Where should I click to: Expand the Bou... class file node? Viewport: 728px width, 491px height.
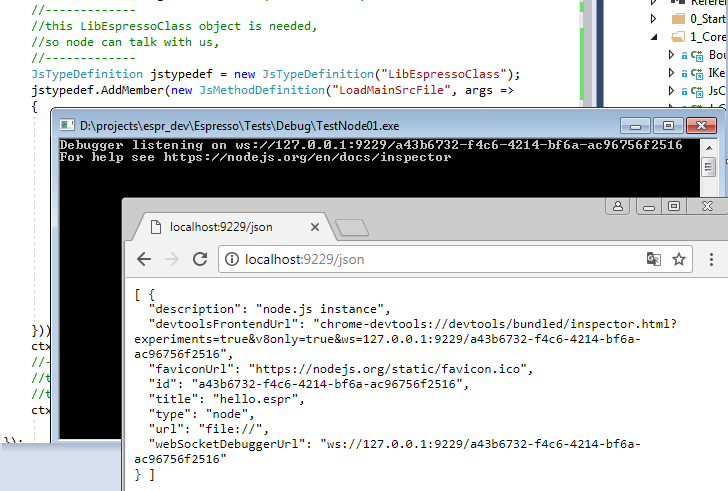671,55
